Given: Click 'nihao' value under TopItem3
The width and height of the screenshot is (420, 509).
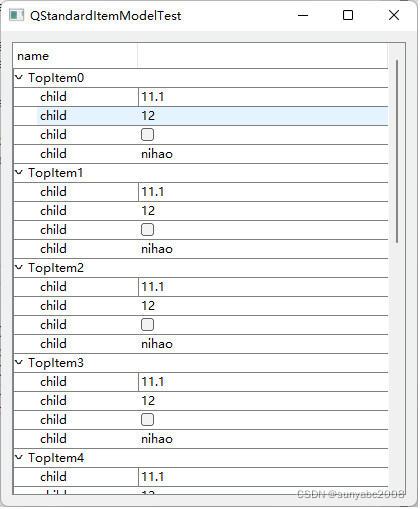Looking at the screenshot, I should click(x=157, y=439).
